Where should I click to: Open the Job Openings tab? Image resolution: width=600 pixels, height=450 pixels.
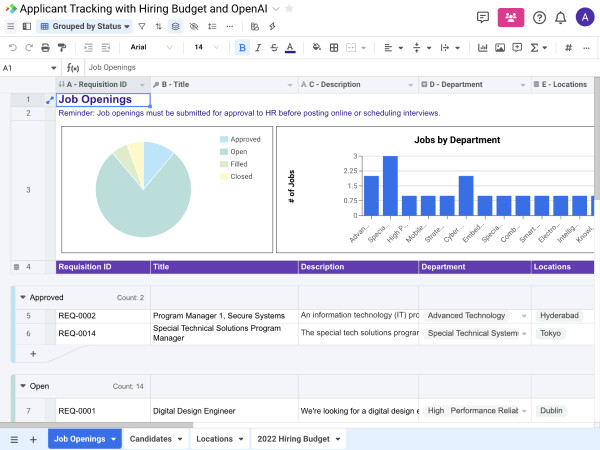point(85,439)
